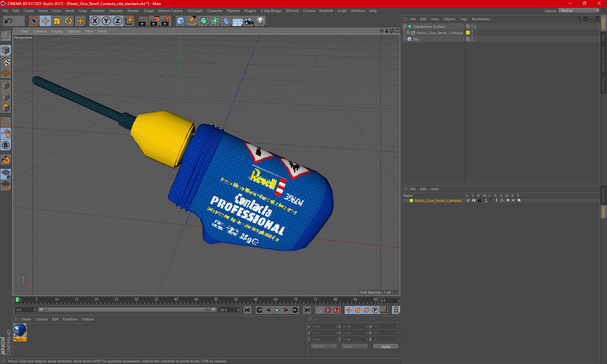Toggle Z axis lock
607x364 pixels.
click(118, 21)
